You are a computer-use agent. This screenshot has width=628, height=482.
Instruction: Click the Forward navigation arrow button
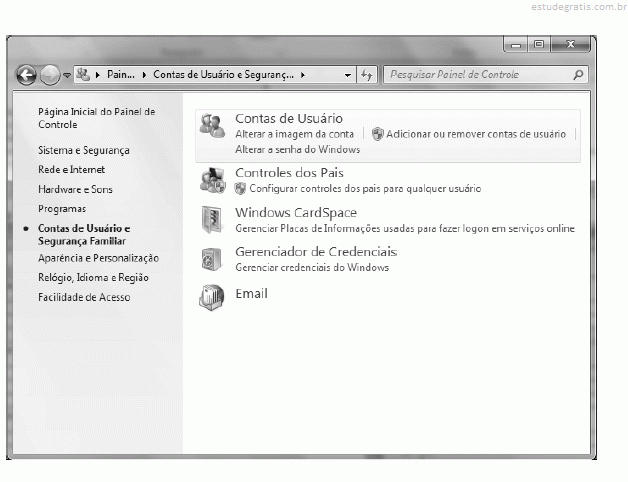pyautogui.click(x=50, y=75)
